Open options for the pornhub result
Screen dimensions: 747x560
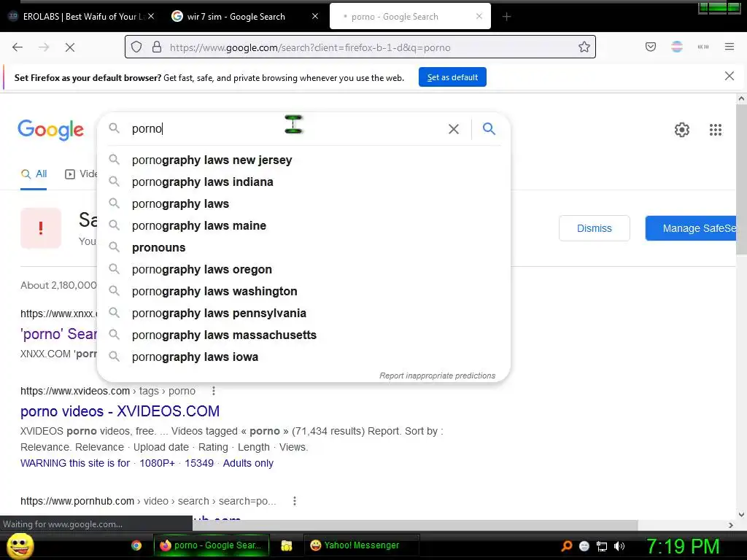[295, 501]
